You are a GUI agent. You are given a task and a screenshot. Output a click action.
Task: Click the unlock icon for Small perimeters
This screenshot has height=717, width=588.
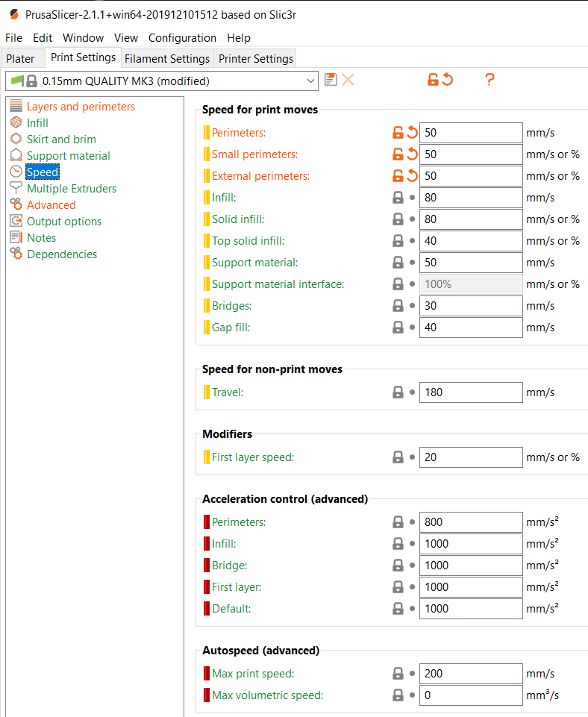(x=398, y=154)
